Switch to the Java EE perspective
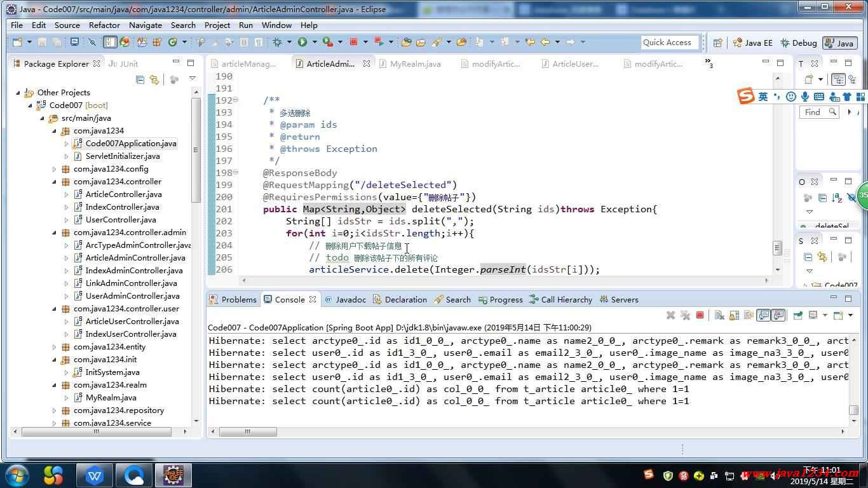This screenshot has width=868, height=488. (753, 43)
